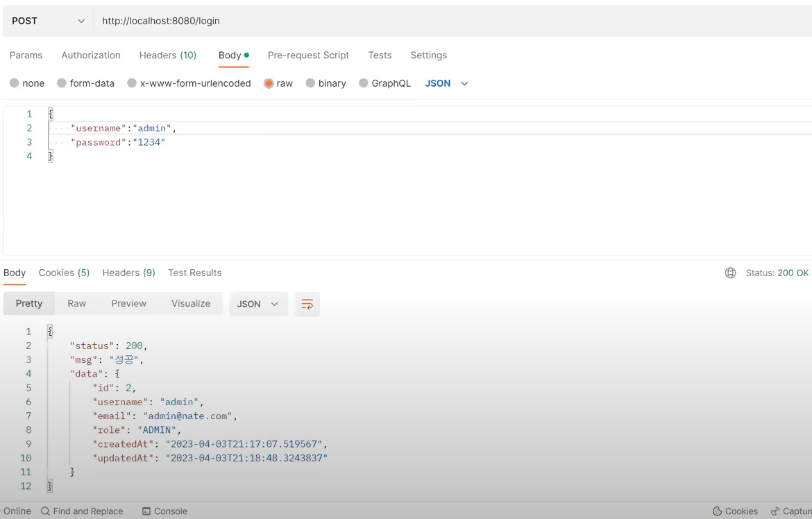Click the request URL input field
The height and width of the screenshot is (519, 812).
(x=452, y=22)
